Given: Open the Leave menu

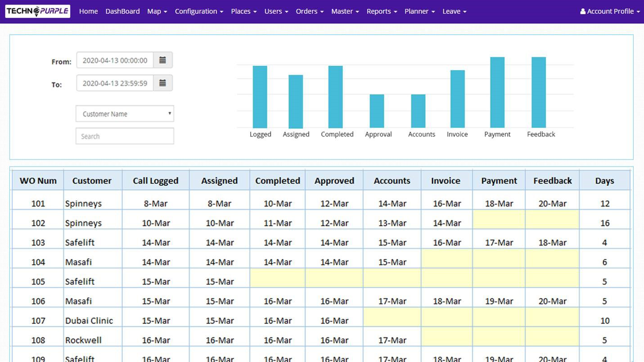Looking at the screenshot, I should [x=454, y=11].
